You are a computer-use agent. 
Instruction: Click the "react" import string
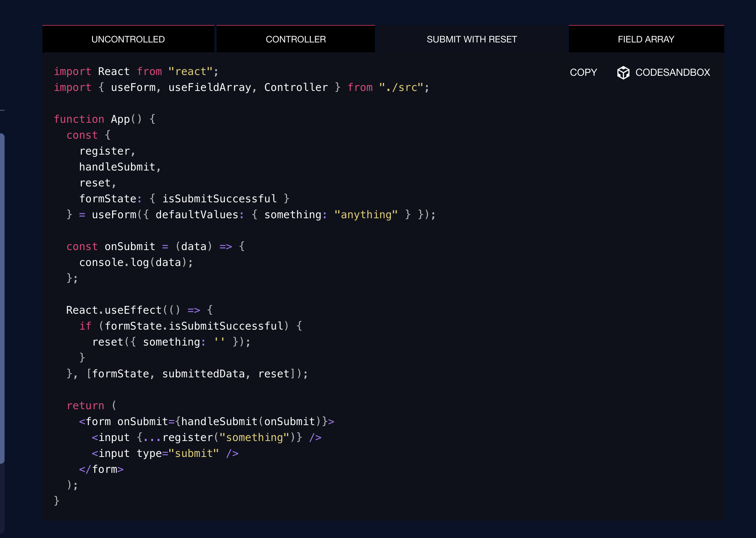pyautogui.click(x=190, y=72)
